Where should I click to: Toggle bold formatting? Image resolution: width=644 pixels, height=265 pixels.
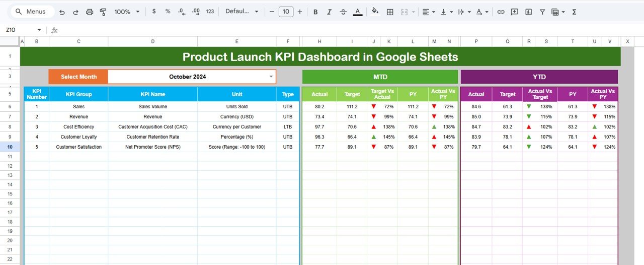point(315,12)
